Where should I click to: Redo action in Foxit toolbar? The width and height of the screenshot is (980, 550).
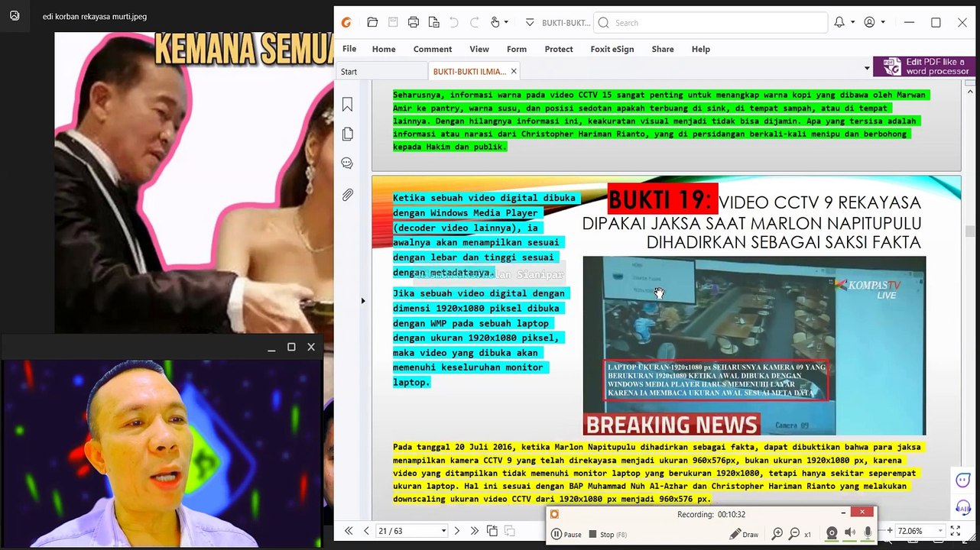[475, 22]
